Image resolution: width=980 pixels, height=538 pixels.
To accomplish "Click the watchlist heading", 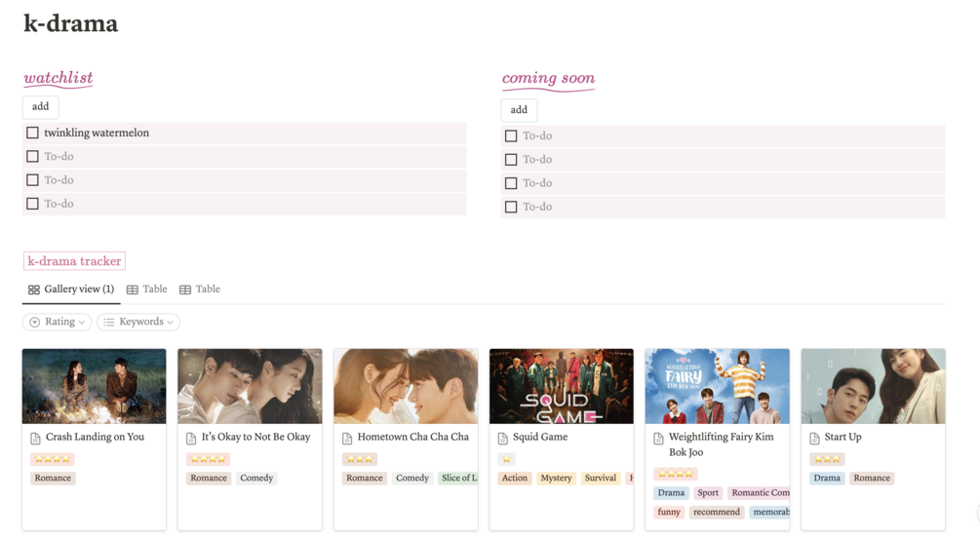I will pos(59,78).
